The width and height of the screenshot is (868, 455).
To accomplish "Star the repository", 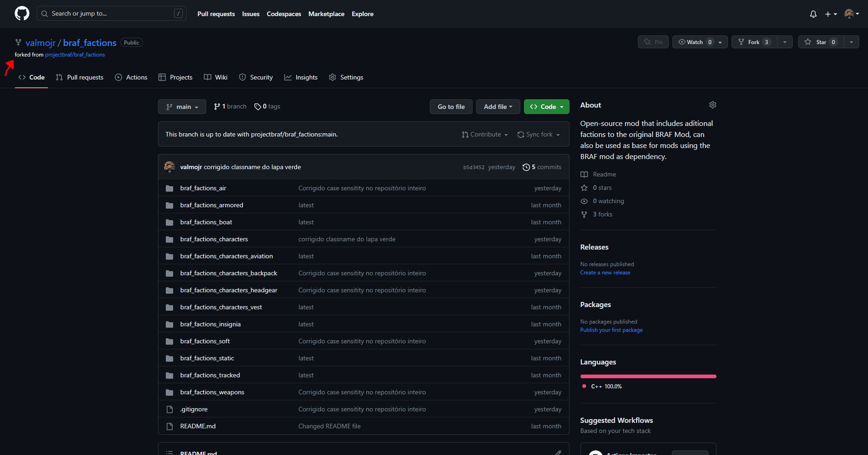I will [x=821, y=42].
